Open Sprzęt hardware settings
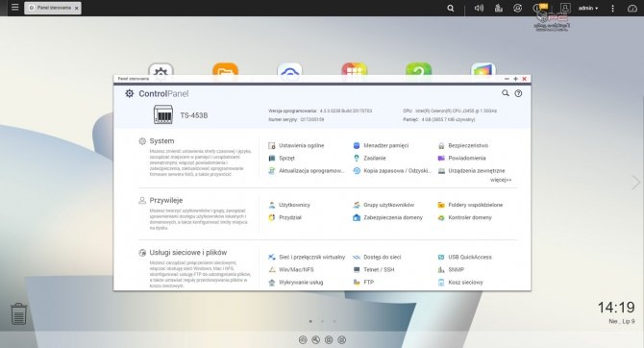This screenshot has height=348, width=644. (x=282, y=159)
